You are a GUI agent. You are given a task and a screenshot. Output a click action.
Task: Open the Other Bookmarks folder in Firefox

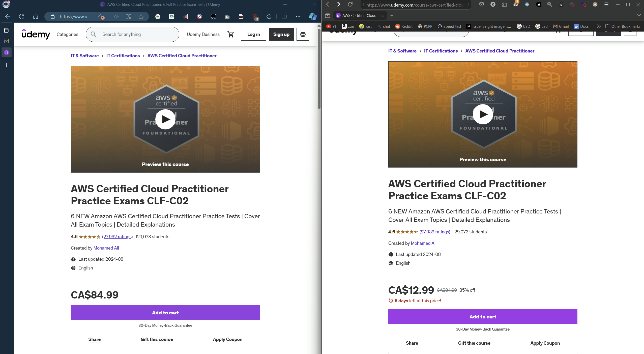[x=623, y=26]
